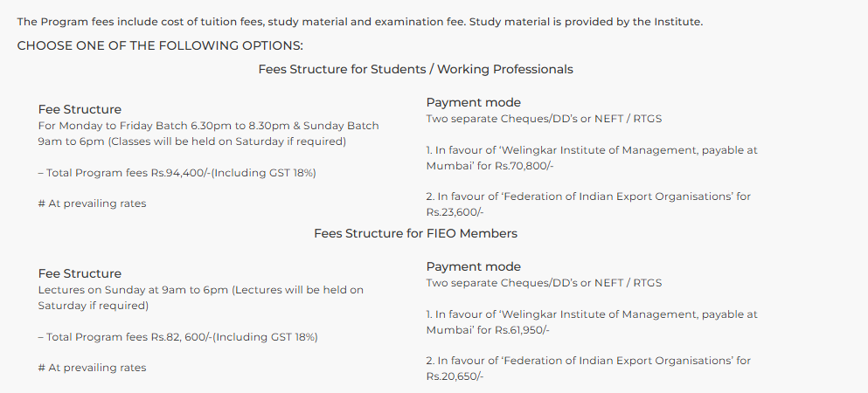Click the cheques/NEFT/RTGS line for FIEO Members
This screenshot has height=393, width=868.
tap(544, 283)
